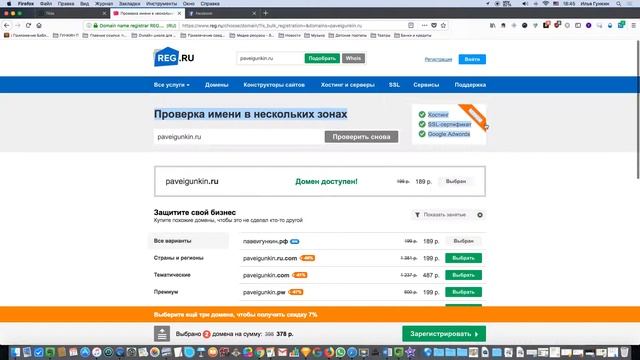Screen dimensions: 640x360
Task: Open the Firefox library icon in toolbar
Action: [493, 25]
